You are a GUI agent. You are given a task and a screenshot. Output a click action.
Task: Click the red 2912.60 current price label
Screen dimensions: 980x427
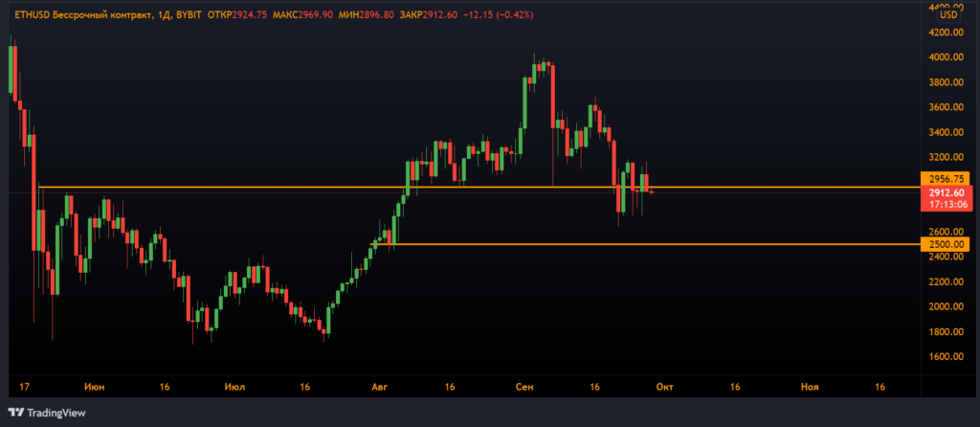944,192
